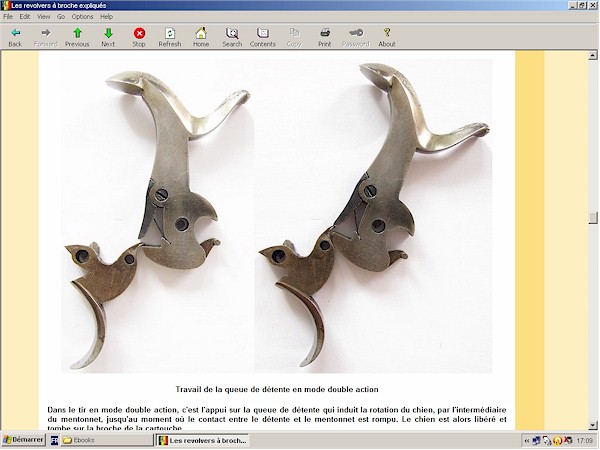
Task: Expand hidden system tray icons
Action: [527, 441]
